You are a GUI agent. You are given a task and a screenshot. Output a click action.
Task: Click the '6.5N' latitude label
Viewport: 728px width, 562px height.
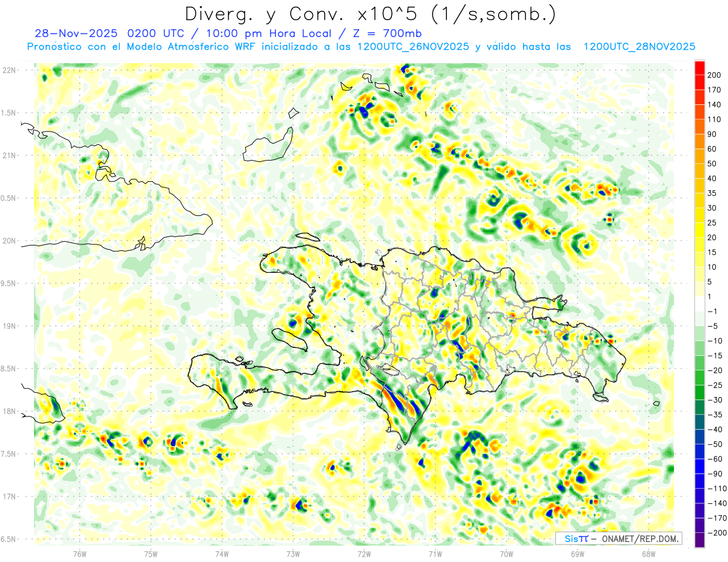(x=9, y=539)
